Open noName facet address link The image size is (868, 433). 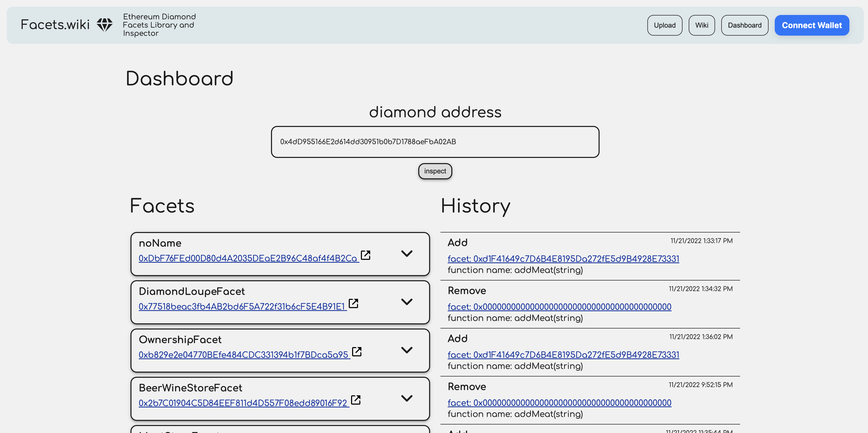coord(248,258)
